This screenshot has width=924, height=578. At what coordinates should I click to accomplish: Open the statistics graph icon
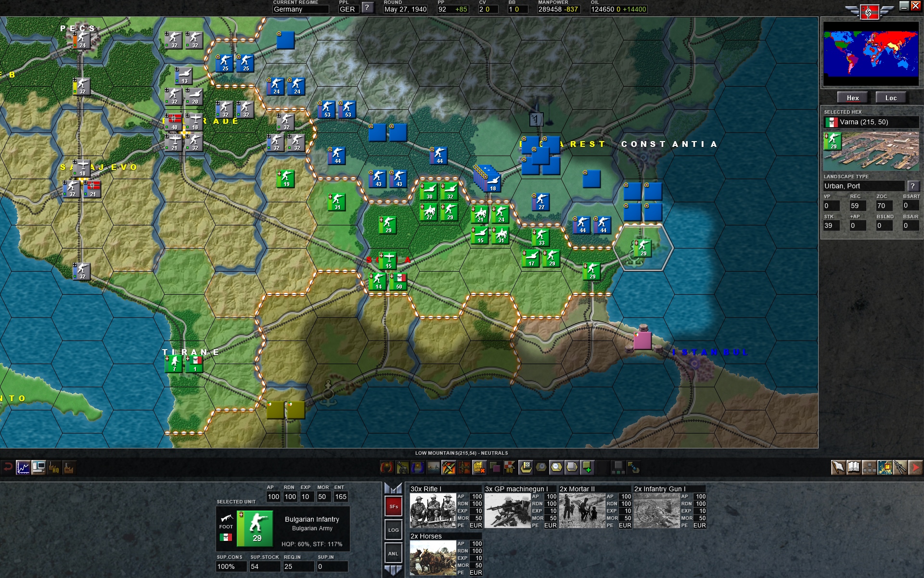coord(23,467)
